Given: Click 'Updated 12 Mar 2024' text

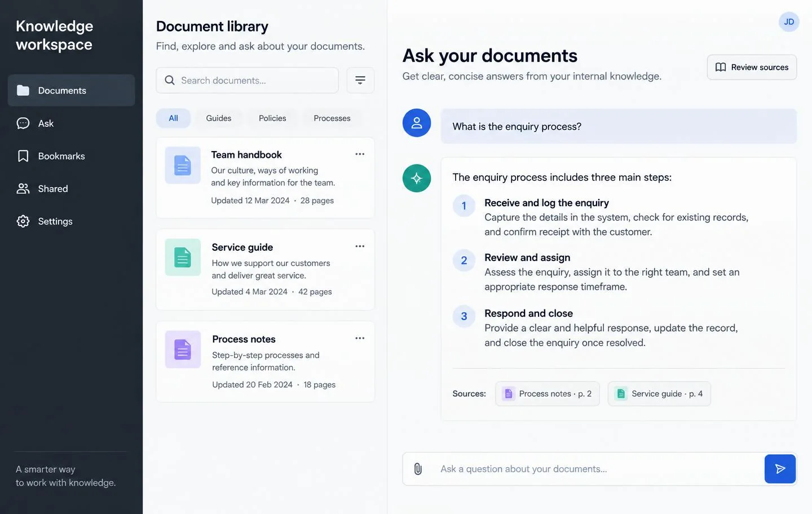Looking at the screenshot, I should [x=250, y=201].
